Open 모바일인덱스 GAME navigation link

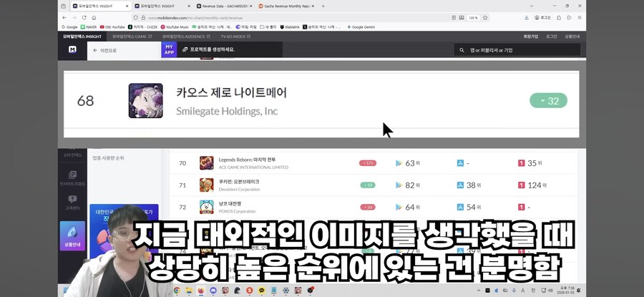(x=132, y=36)
